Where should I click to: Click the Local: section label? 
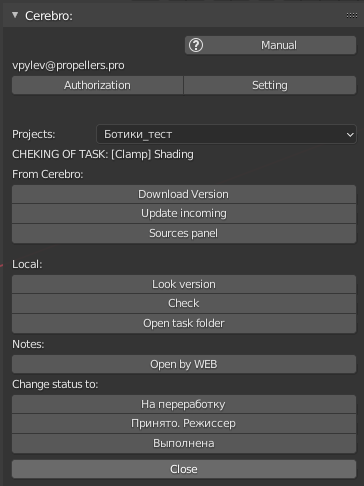27,264
